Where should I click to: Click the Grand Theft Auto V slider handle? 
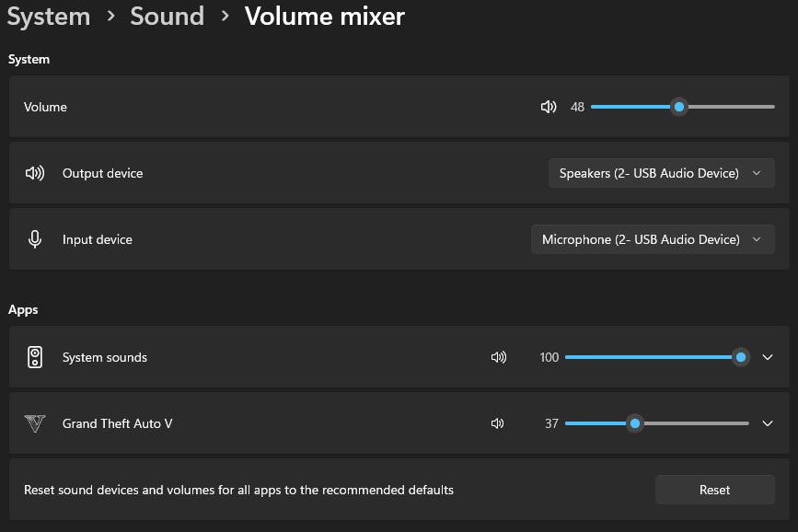click(634, 423)
